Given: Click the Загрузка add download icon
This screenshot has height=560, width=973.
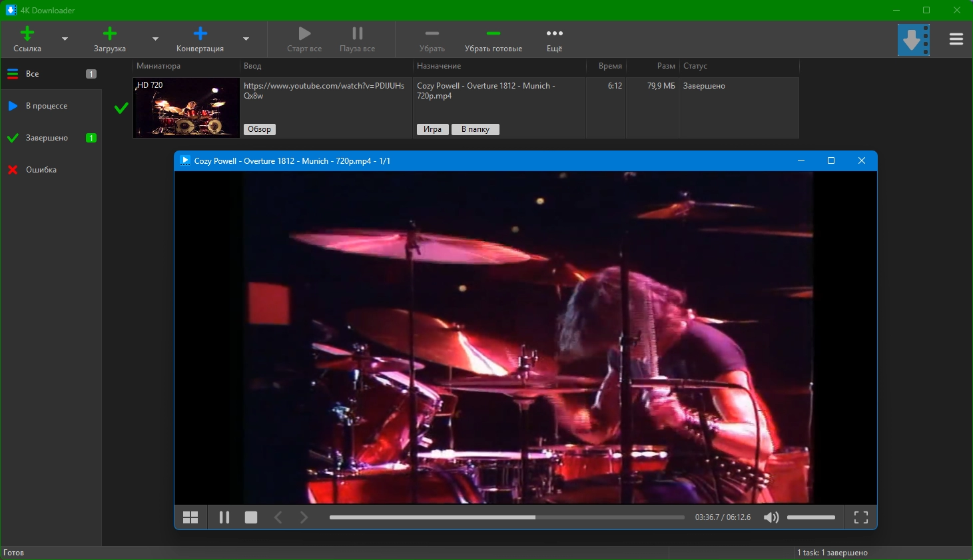Looking at the screenshot, I should coord(110,34).
